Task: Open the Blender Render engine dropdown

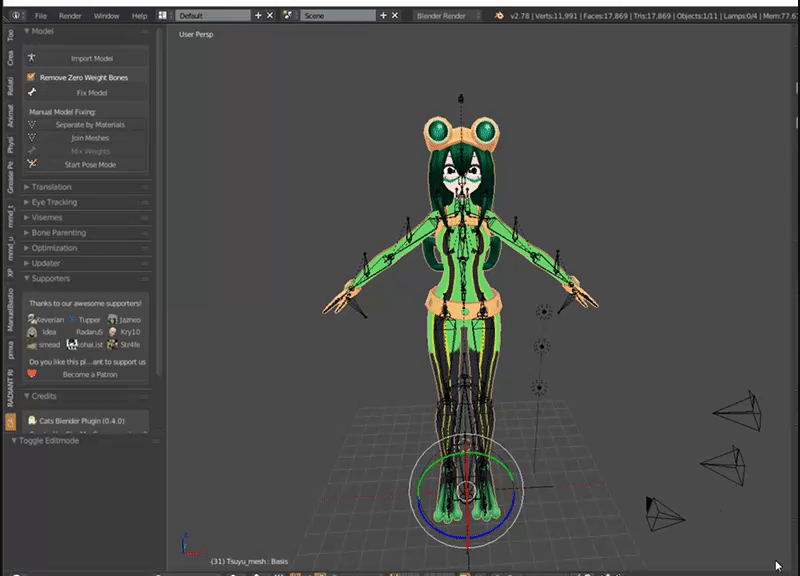Action: point(447,16)
